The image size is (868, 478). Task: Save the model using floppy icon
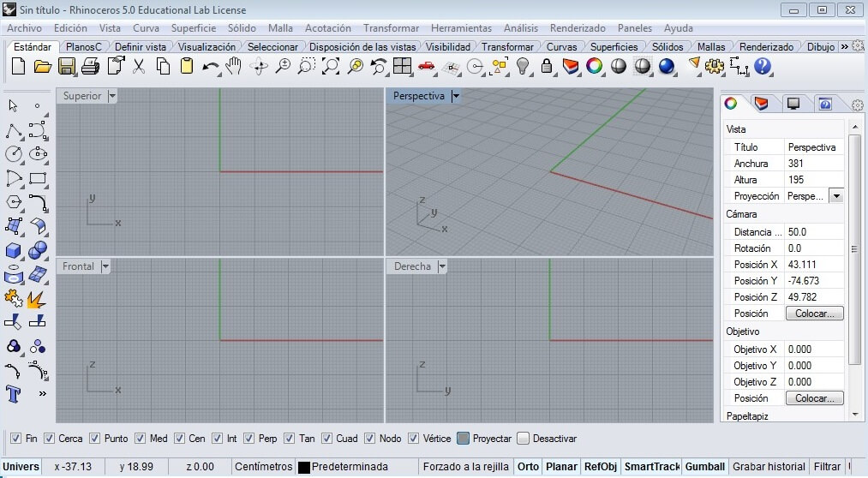[67, 67]
